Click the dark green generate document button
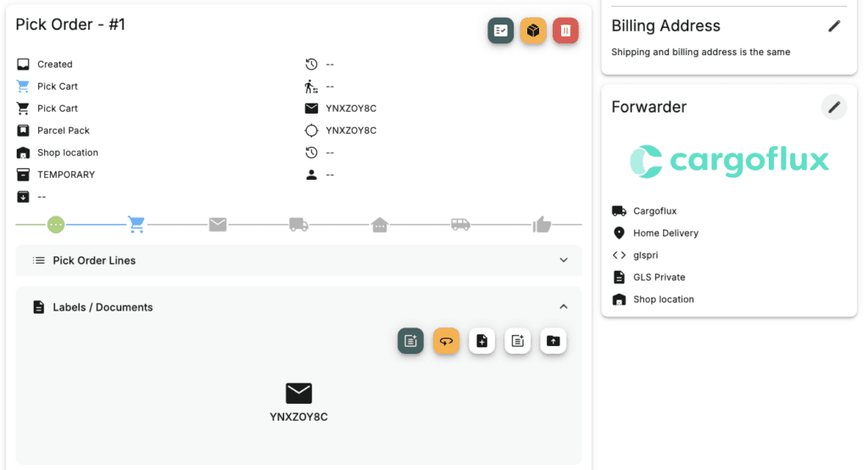 pos(410,341)
